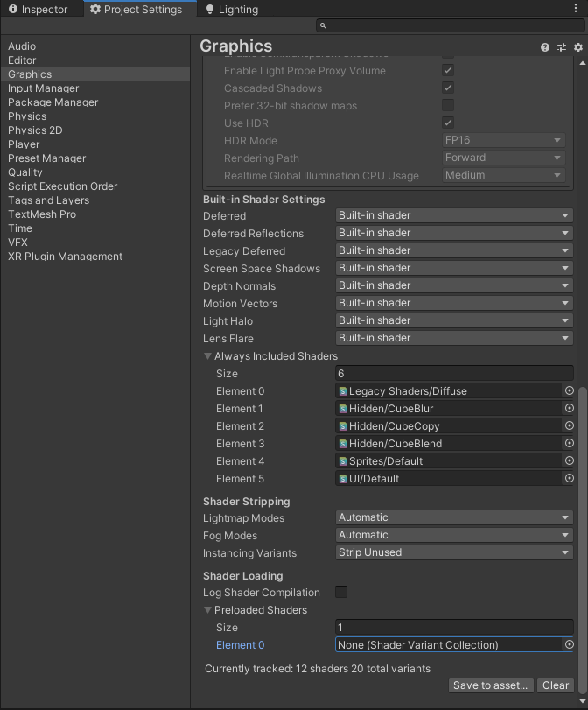
Task: Toggle Enable Light Probe Proxy Volume
Action: 448,70
